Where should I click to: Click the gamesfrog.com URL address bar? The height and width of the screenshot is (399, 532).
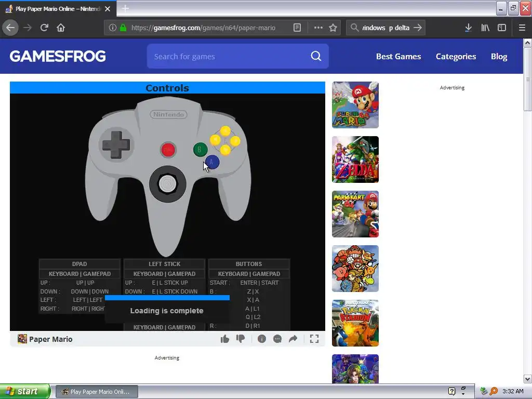click(203, 28)
